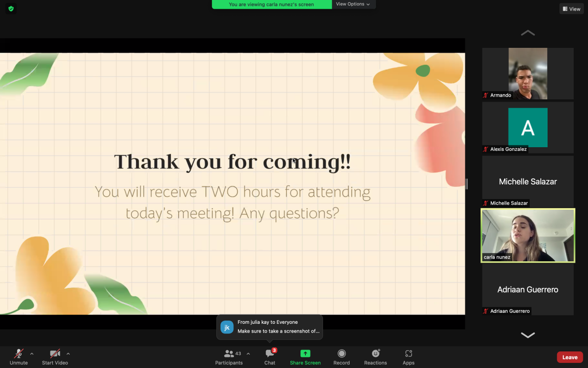Click the muted mic icon beside Alexis Gonzalez

point(486,149)
